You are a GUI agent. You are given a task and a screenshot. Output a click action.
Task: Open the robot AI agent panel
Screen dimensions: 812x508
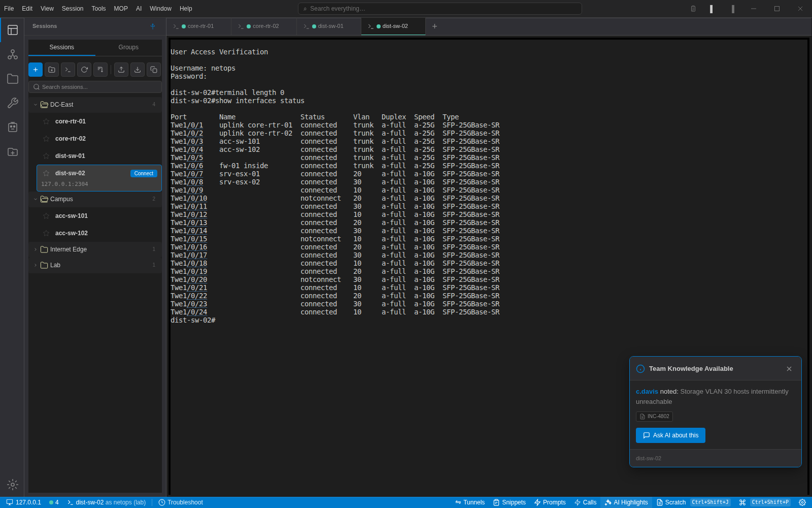[x=13, y=127]
